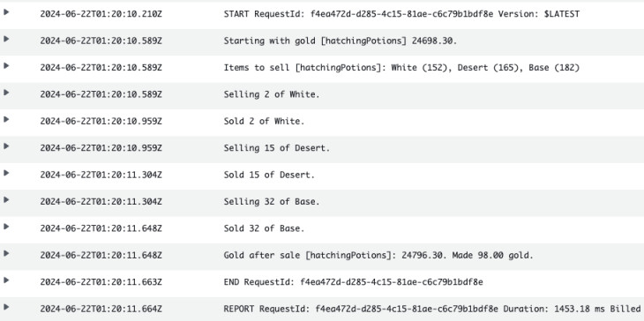
Task: Expand the 'Selling 15 of Desert' row
Action: click(6, 146)
